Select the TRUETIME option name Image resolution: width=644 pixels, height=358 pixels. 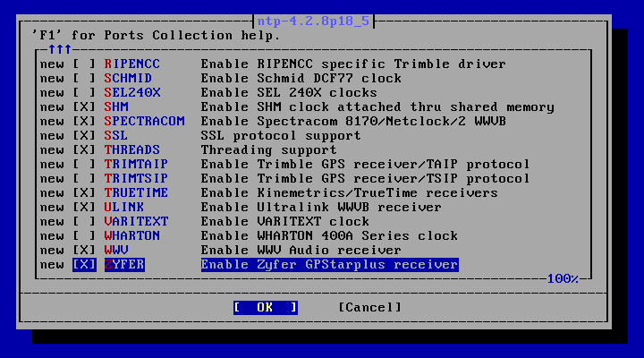(136, 193)
